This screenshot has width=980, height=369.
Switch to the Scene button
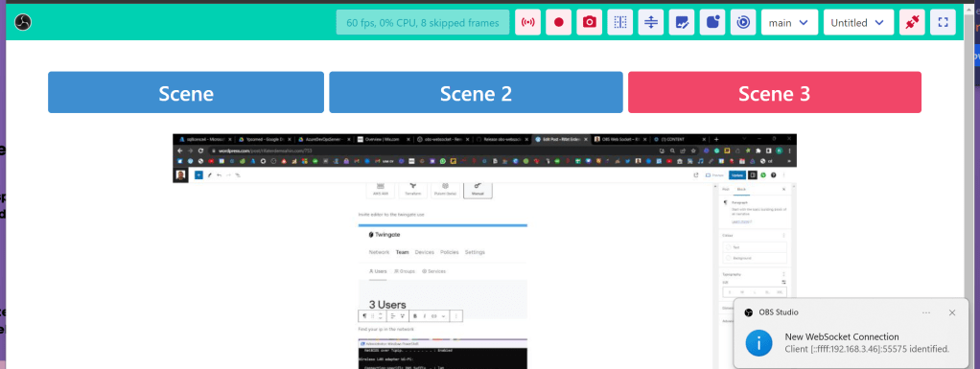pos(186,92)
